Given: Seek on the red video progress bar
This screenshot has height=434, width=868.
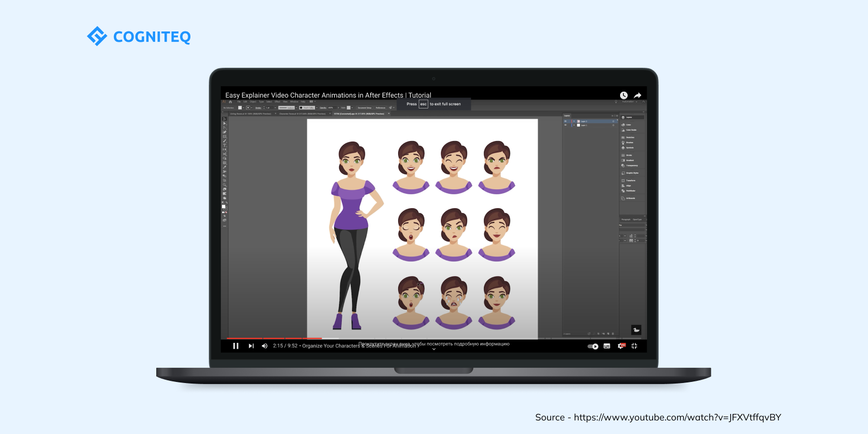Looking at the screenshot, I should pyautogui.click(x=274, y=339).
